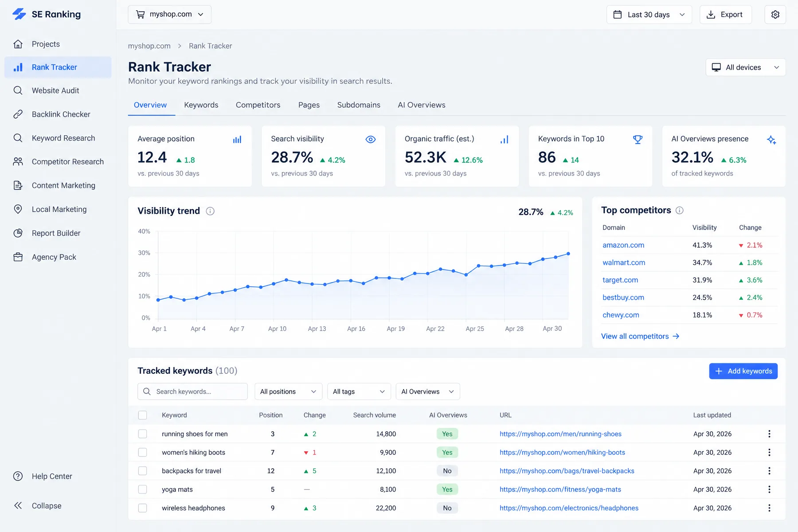Open the yoga-mats URL link
The width and height of the screenshot is (798, 532).
[560, 489]
